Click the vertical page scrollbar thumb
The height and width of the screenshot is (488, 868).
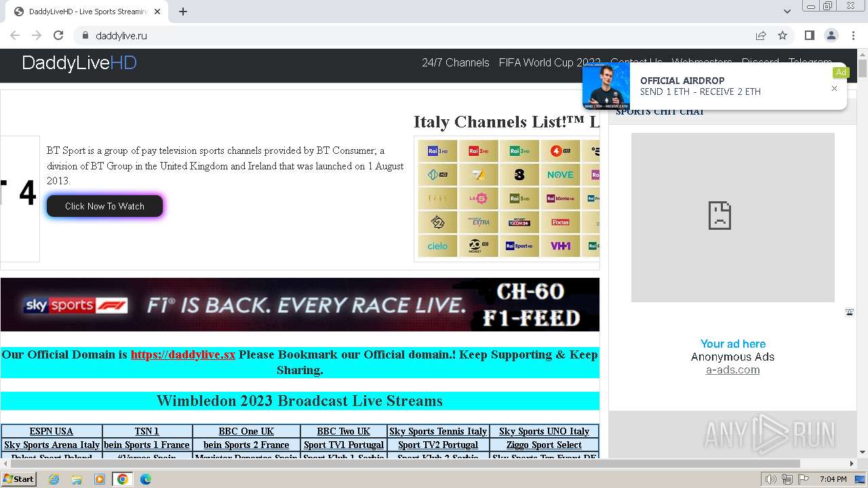[863, 68]
